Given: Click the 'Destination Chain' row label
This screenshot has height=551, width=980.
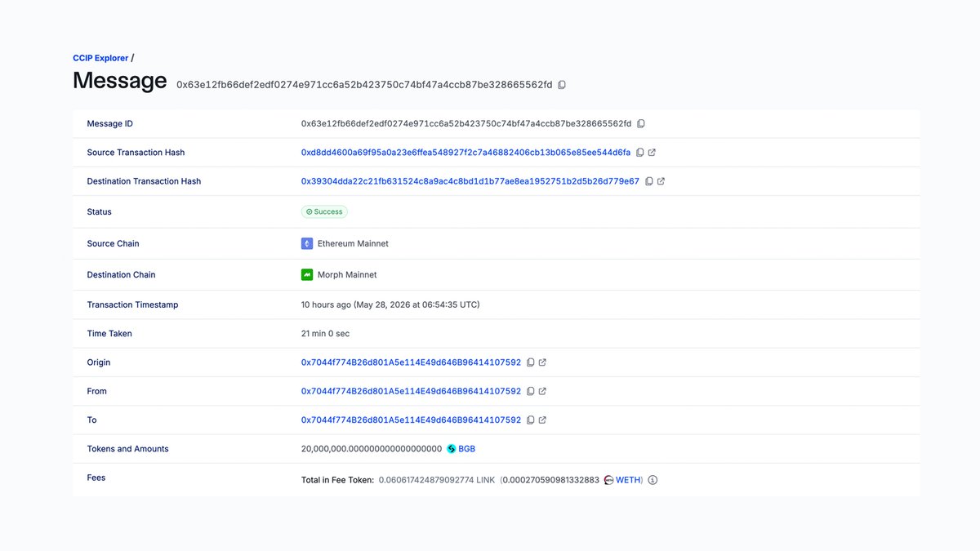Looking at the screenshot, I should point(121,274).
